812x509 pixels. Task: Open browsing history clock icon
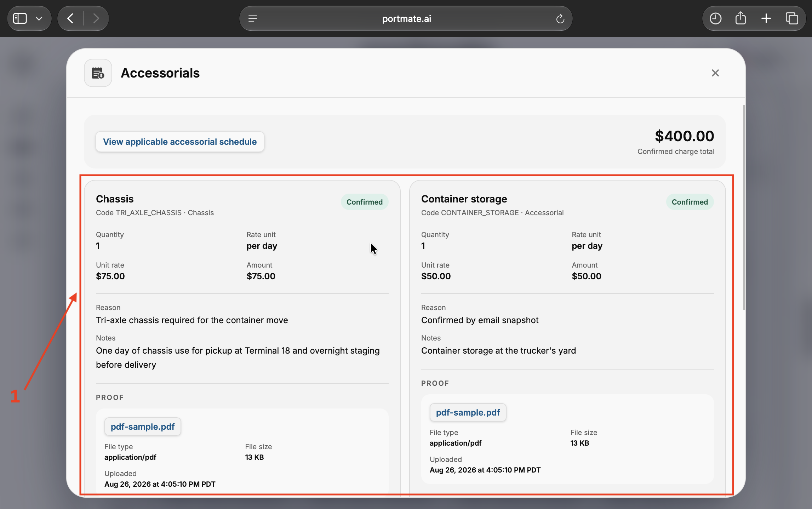(x=715, y=18)
